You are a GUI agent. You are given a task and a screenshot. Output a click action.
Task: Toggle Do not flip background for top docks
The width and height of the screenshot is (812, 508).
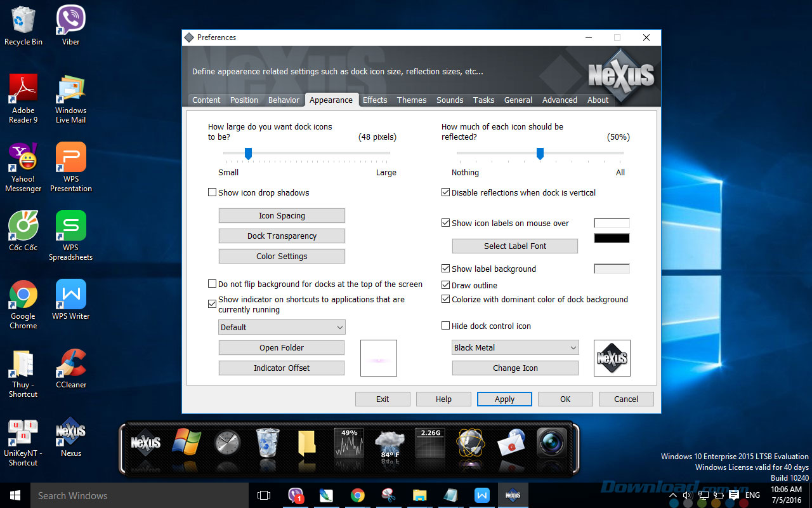[x=213, y=284]
